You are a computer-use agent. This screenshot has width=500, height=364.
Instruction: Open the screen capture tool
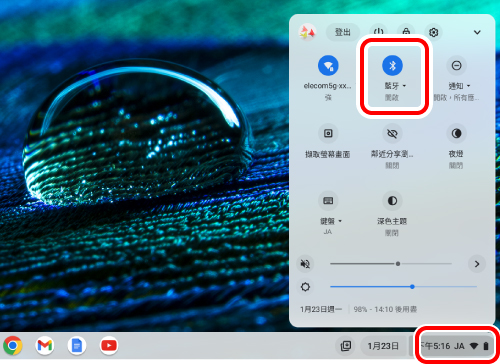point(328,133)
